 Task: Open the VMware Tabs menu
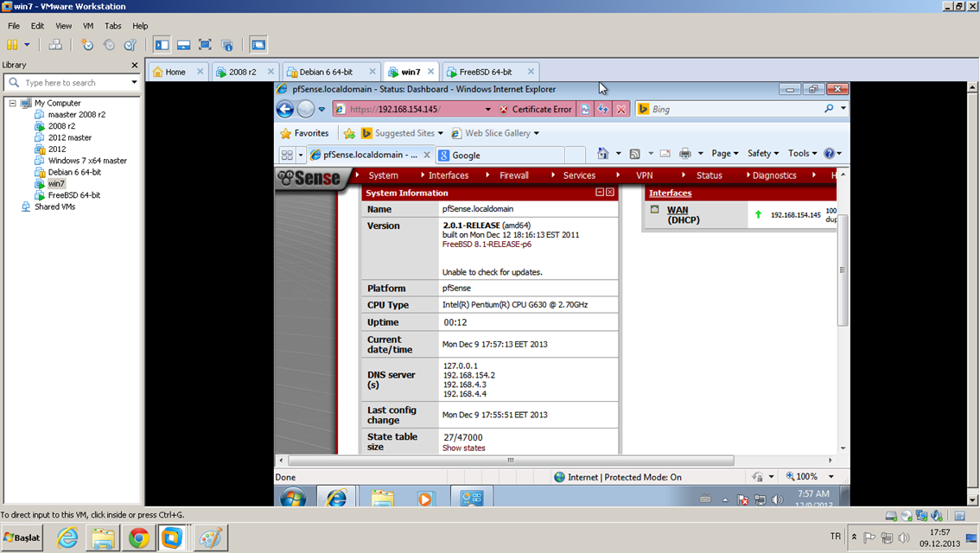[x=113, y=26]
